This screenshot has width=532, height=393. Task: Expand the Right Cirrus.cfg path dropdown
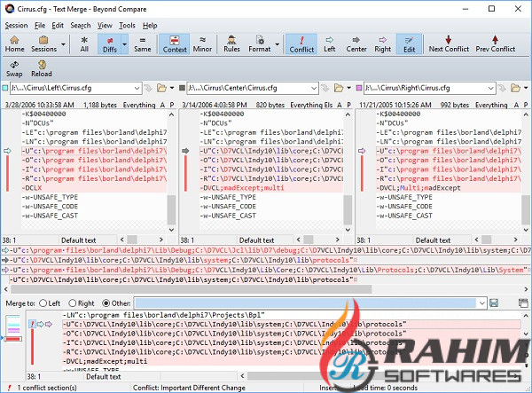[x=491, y=88]
